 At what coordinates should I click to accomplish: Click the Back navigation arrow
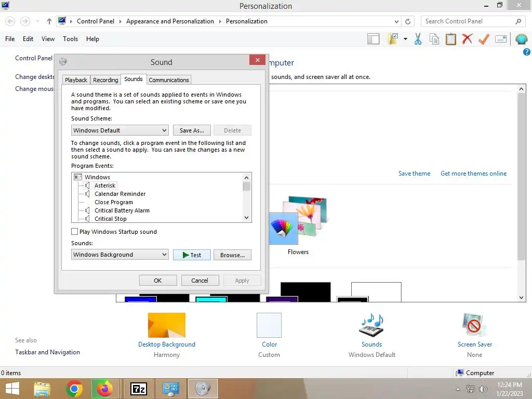click(x=10, y=21)
